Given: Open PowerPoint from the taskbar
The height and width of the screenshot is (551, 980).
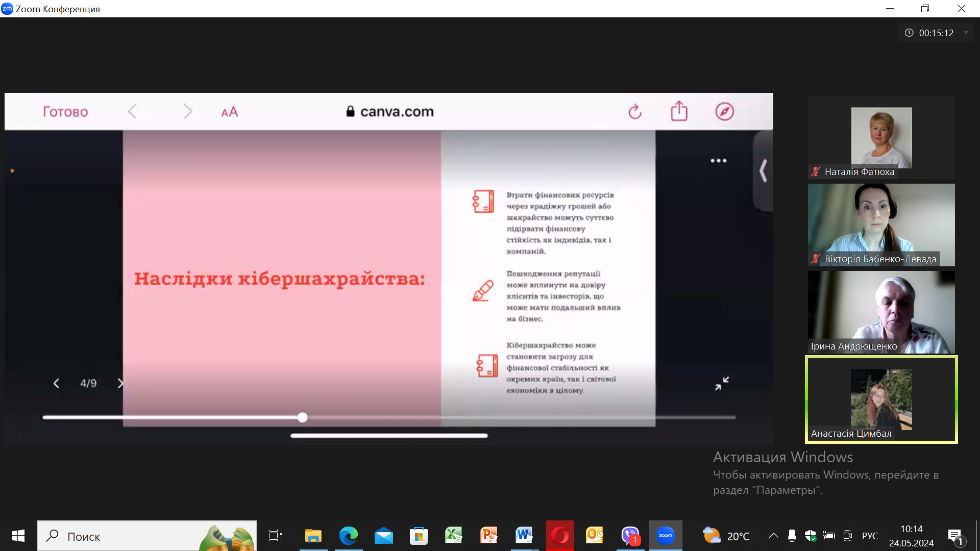Looking at the screenshot, I should tap(488, 536).
